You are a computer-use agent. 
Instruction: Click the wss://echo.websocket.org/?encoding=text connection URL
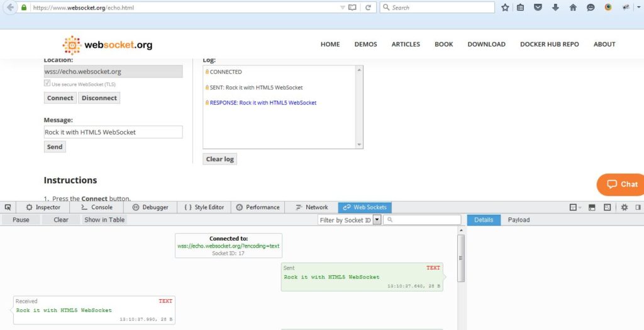[228, 246]
